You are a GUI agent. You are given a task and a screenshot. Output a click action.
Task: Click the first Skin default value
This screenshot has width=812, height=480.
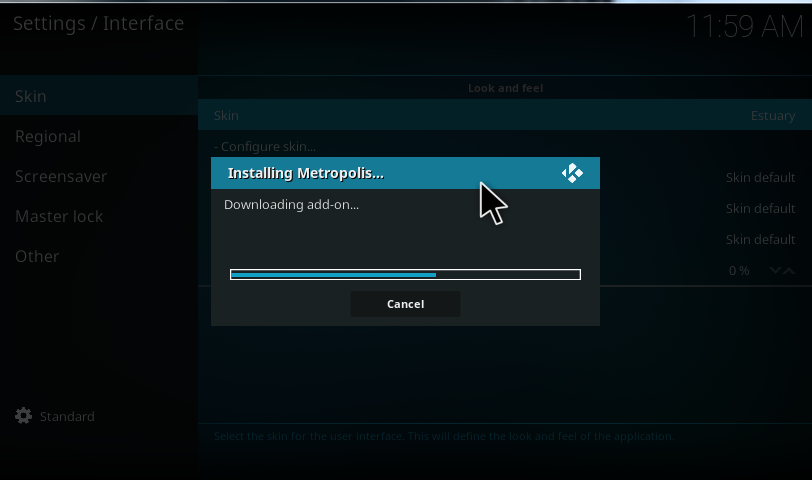pyautogui.click(x=760, y=178)
